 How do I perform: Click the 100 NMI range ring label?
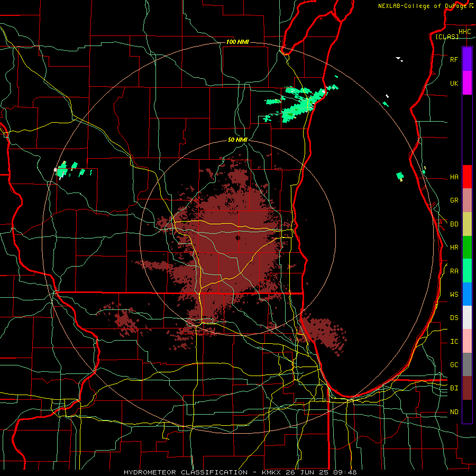[x=237, y=42]
